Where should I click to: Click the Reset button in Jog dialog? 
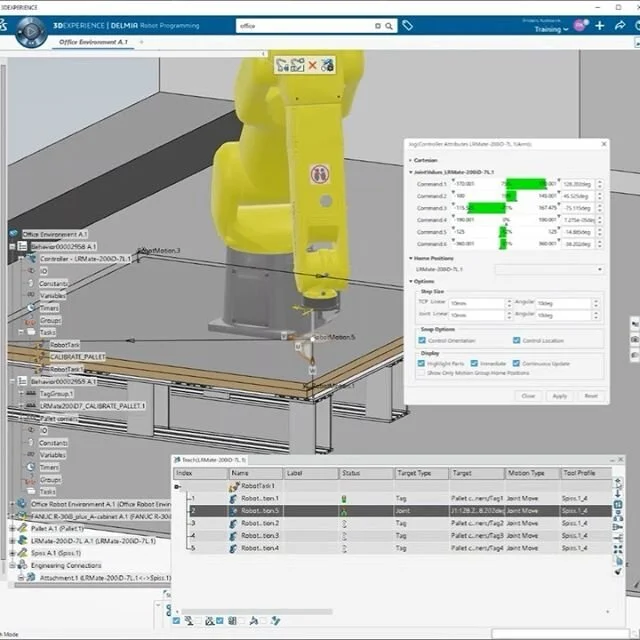tap(591, 396)
